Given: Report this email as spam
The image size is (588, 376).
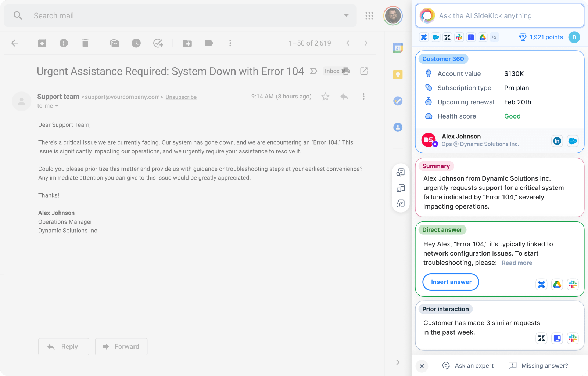Looking at the screenshot, I should point(64,43).
